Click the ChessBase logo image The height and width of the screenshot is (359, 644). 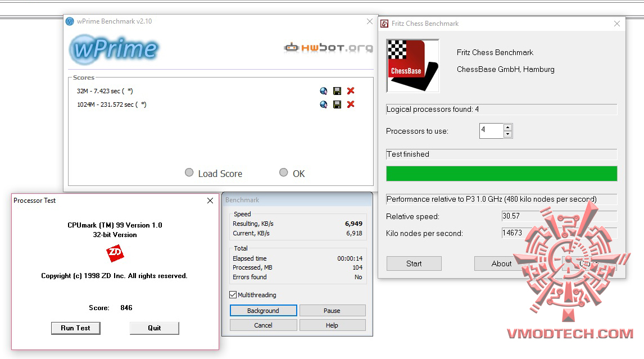[413, 66]
